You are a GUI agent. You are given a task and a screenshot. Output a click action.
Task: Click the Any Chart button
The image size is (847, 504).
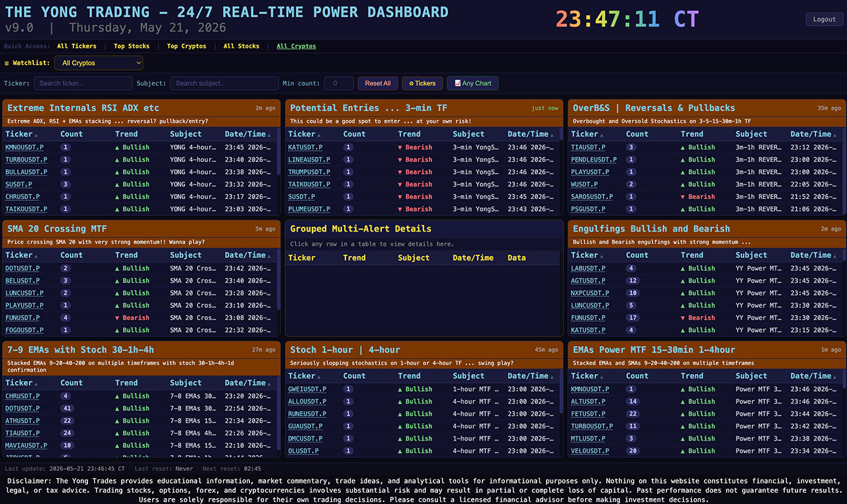(x=473, y=83)
